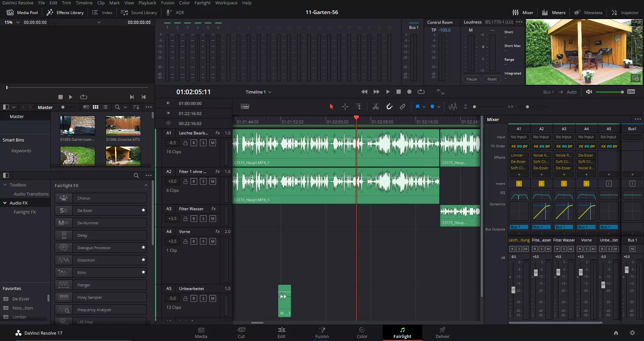Adjust the A1 mixer fader
The image size is (644, 341).
[513, 290]
